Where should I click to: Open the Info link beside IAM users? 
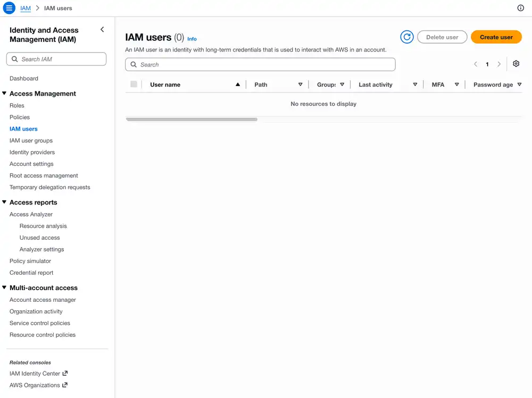(x=192, y=39)
